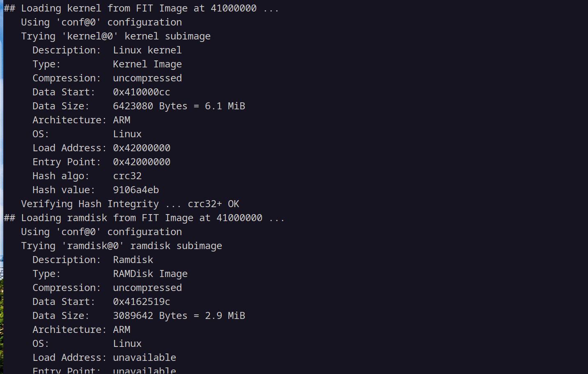This screenshot has width=588, height=374.
Task: Click the 'RAMDisk Image' type value
Action: [150, 274]
